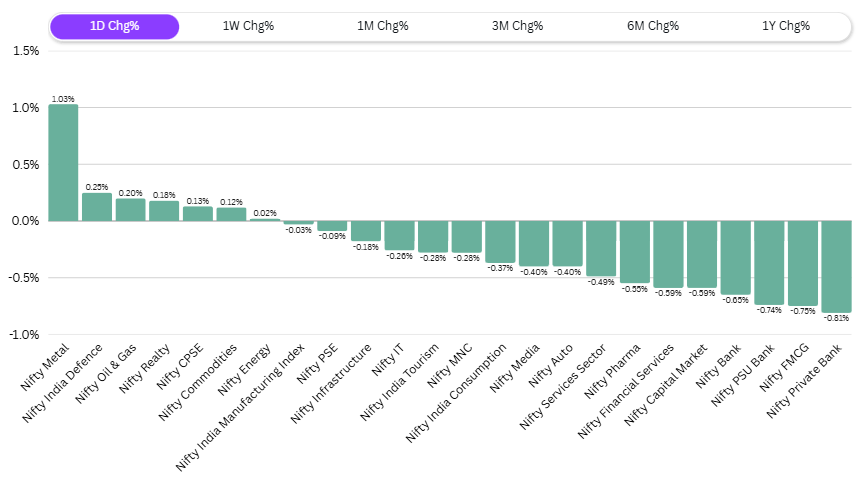
Task: Show the 1Y Chg% view
Action: point(786,26)
